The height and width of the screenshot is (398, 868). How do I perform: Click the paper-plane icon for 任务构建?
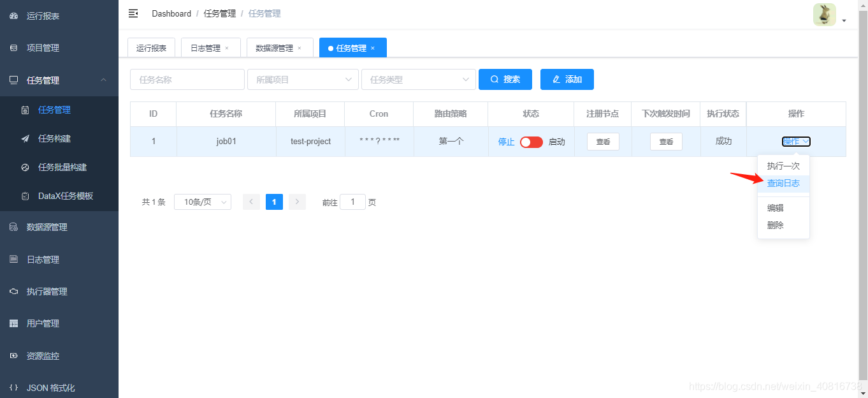point(25,138)
